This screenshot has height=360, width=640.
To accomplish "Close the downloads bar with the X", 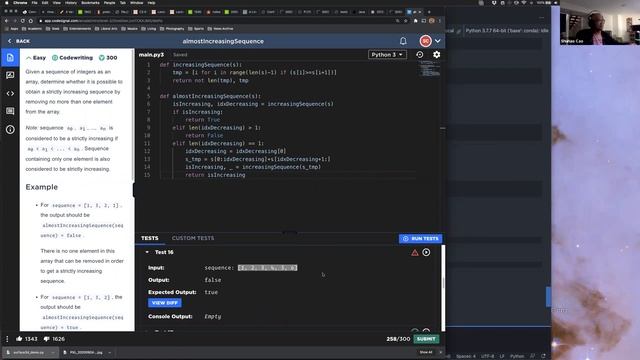I will click(440, 352).
